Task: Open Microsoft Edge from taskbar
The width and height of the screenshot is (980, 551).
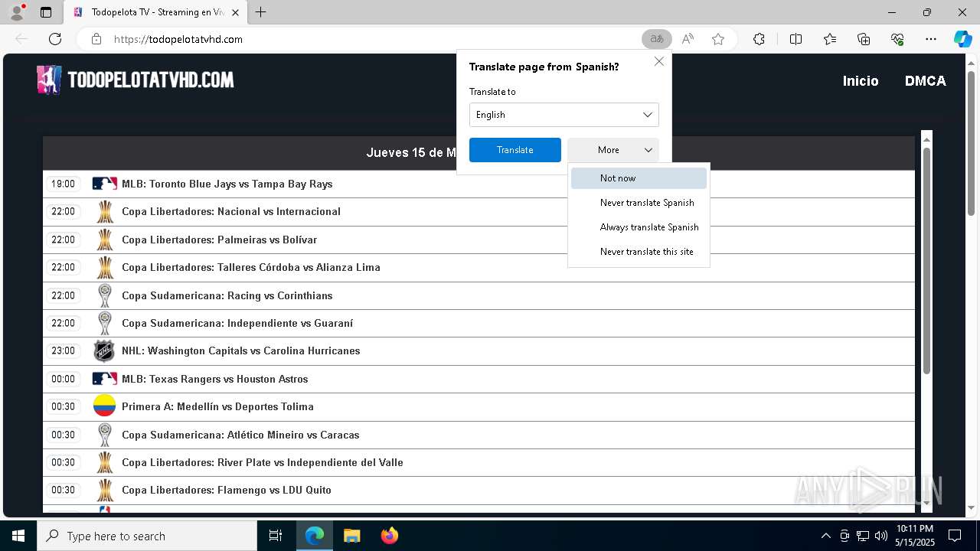Action: (315, 536)
